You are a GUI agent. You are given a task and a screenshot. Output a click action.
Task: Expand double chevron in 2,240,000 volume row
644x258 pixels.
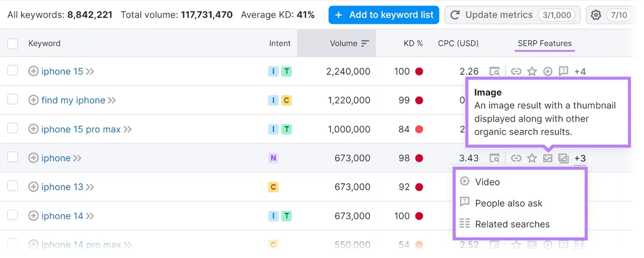click(x=90, y=71)
